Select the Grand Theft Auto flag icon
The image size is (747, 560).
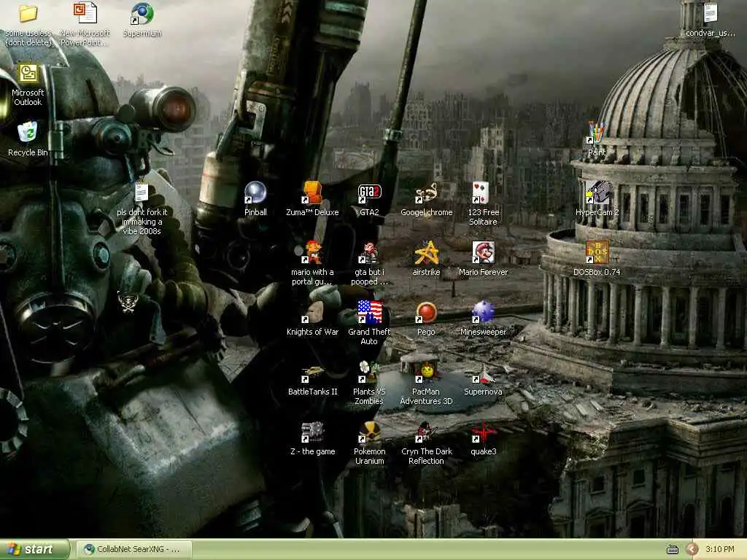click(x=369, y=312)
